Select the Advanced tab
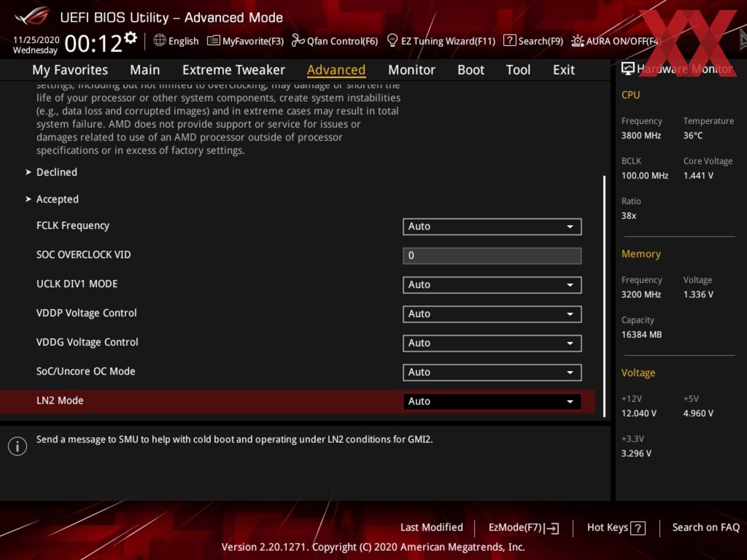This screenshot has width=747, height=560. tap(336, 70)
